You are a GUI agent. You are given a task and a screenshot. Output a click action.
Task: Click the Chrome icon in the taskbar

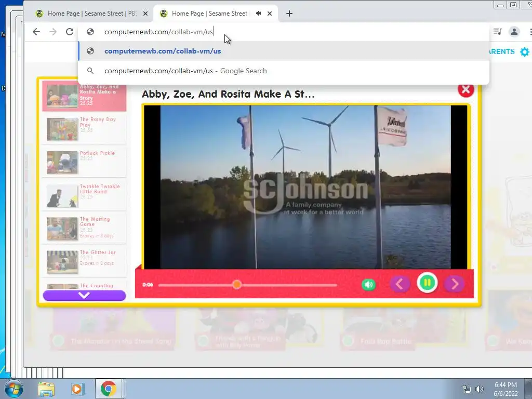108,389
